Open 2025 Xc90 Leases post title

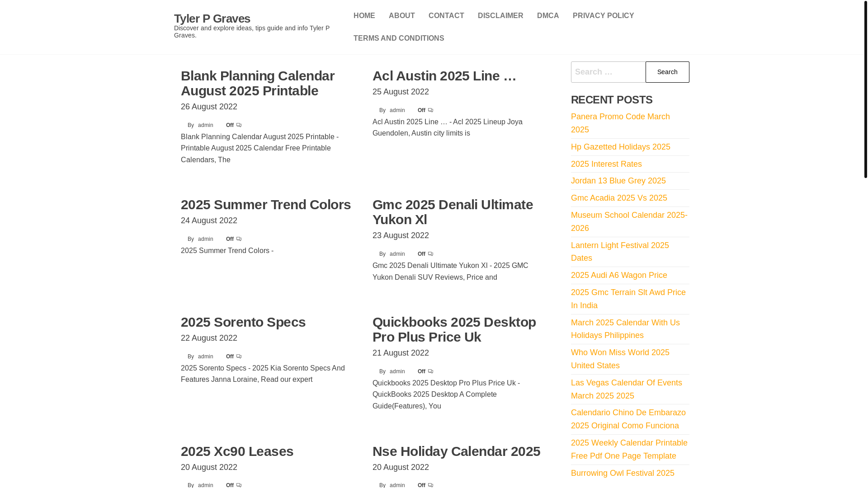[x=237, y=451]
